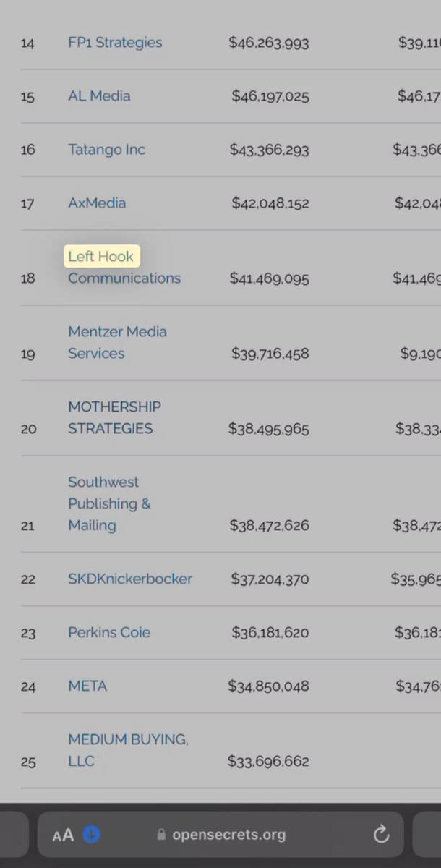This screenshot has width=441, height=868.
Task: Tap the blue download indicator icon
Action: click(x=91, y=835)
